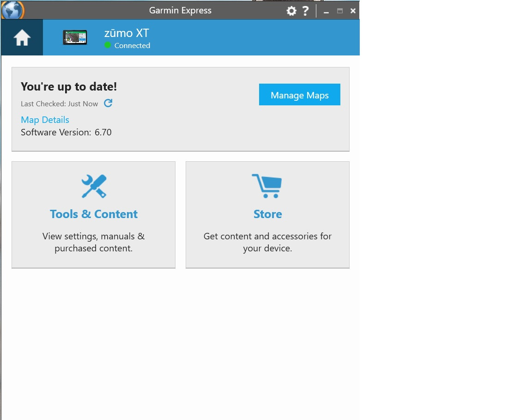The width and height of the screenshot is (532, 420).
Task: Click the Software Version: 6.70 text
Action: (x=66, y=133)
